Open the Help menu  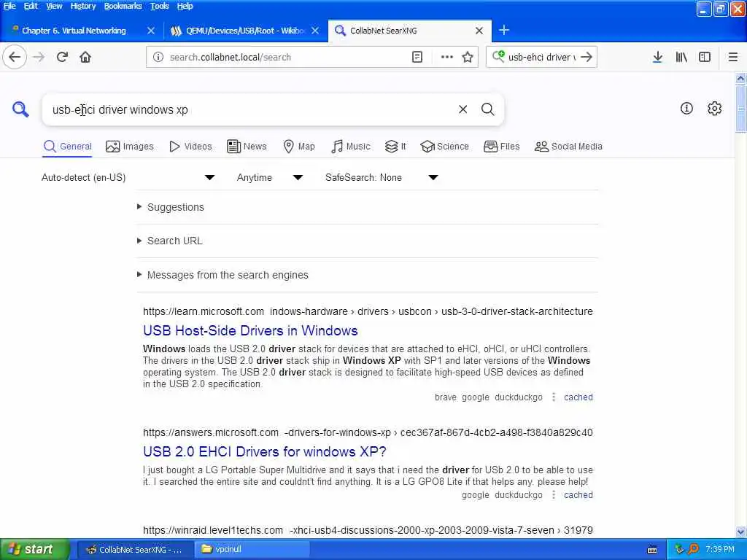tap(185, 6)
